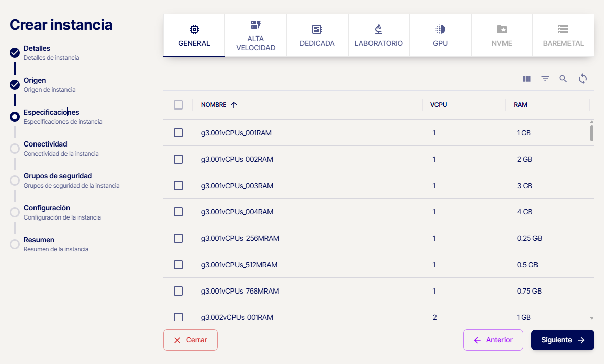This screenshot has width=604, height=364.
Task: Click the RAM column header
Action: [520, 105]
